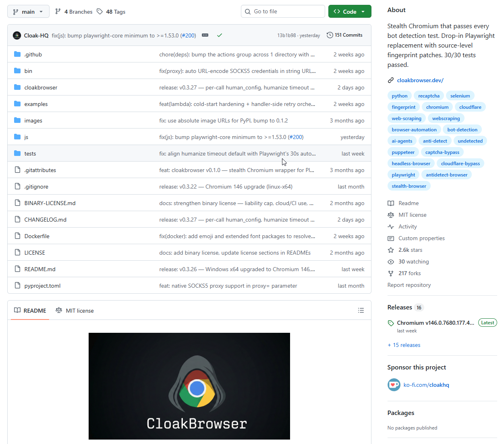Viewport: 504px width, 444px height.
Task: Open the pyproject.toml file name
Action: [42, 286]
